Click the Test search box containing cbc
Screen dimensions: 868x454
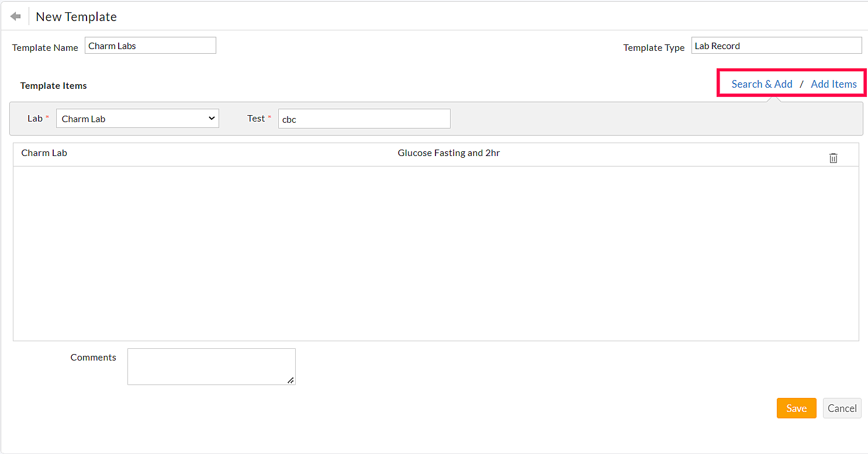(364, 119)
